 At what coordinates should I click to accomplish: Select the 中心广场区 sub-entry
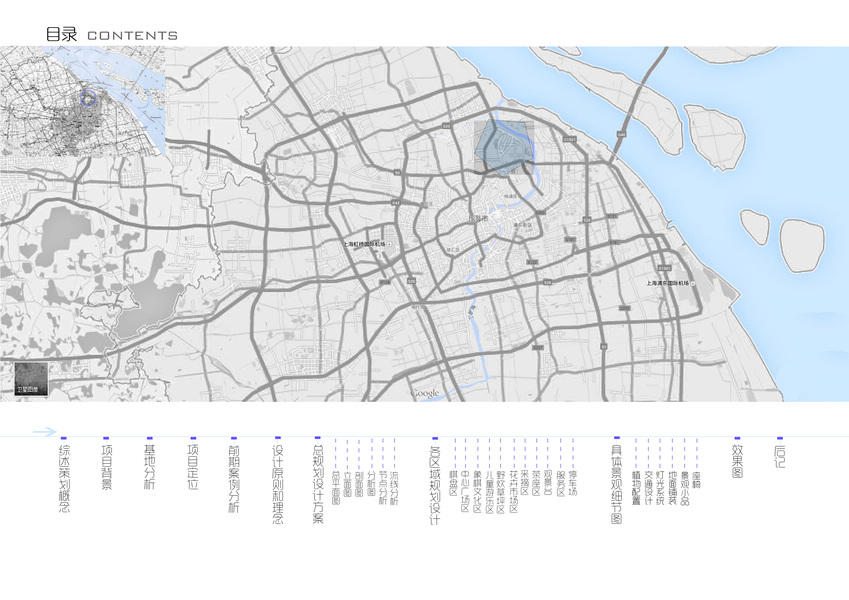click(x=465, y=492)
